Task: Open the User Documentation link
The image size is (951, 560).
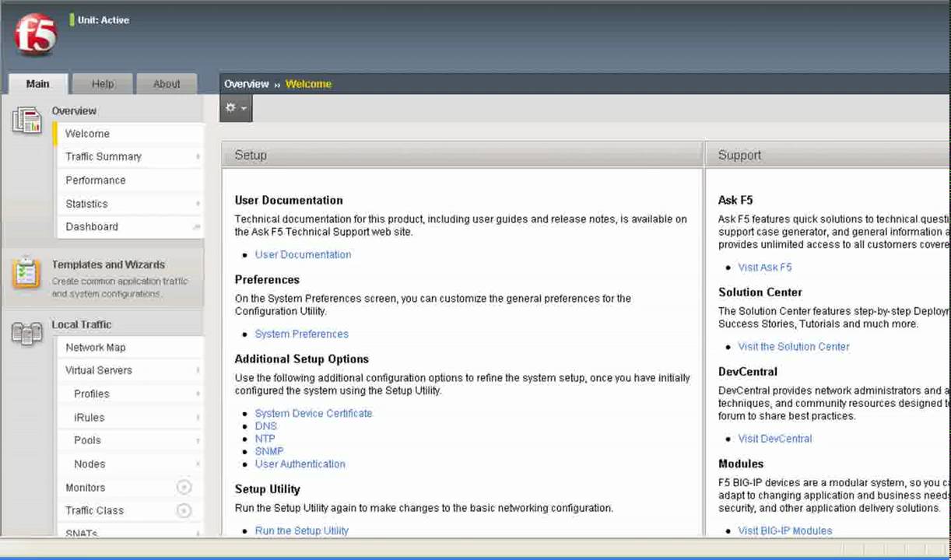Action: click(303, 254)
